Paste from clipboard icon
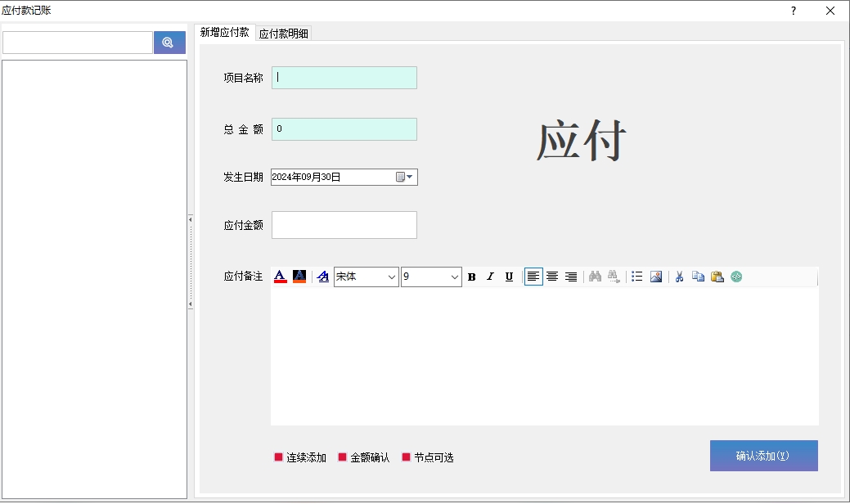The height and width of the screenshot is (504, 850). click(717, 277)
